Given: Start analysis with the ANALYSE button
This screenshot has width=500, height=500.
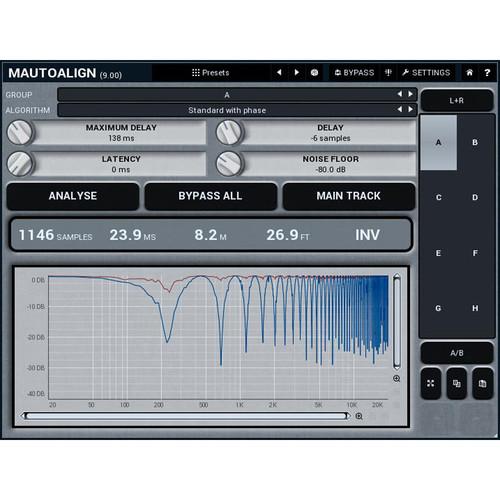Looking at the screenshot, I should click(73, 196).
